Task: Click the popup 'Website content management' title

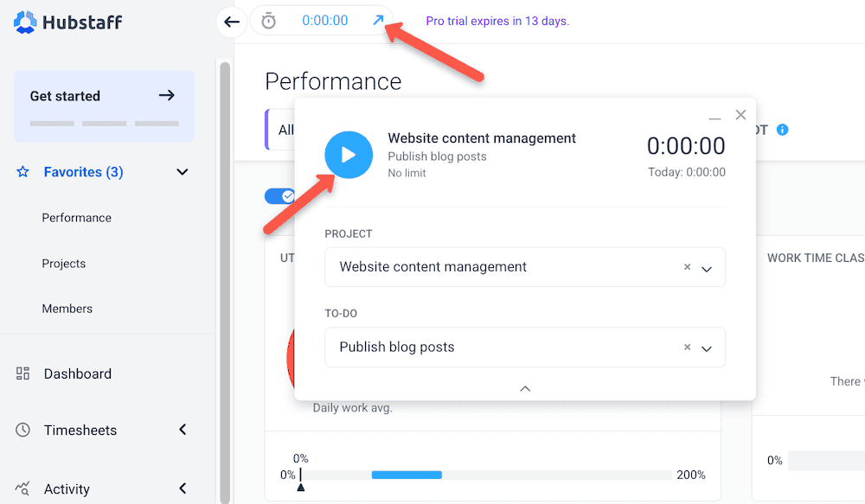Action: (482, 137)
